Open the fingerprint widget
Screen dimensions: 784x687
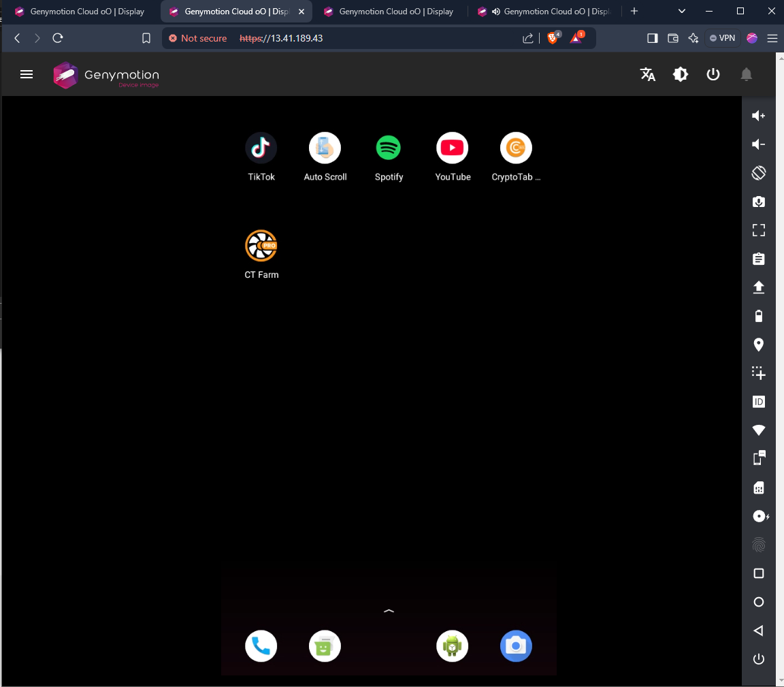[x=759, y=545]
